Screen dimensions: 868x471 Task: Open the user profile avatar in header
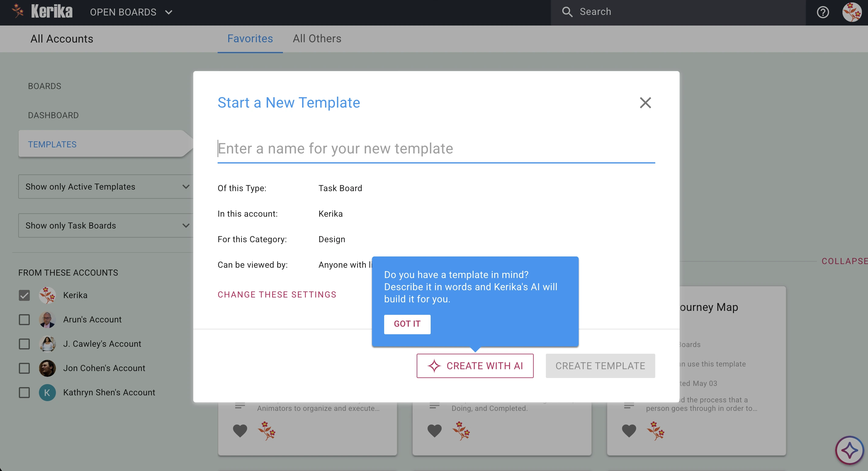[852, 12]
